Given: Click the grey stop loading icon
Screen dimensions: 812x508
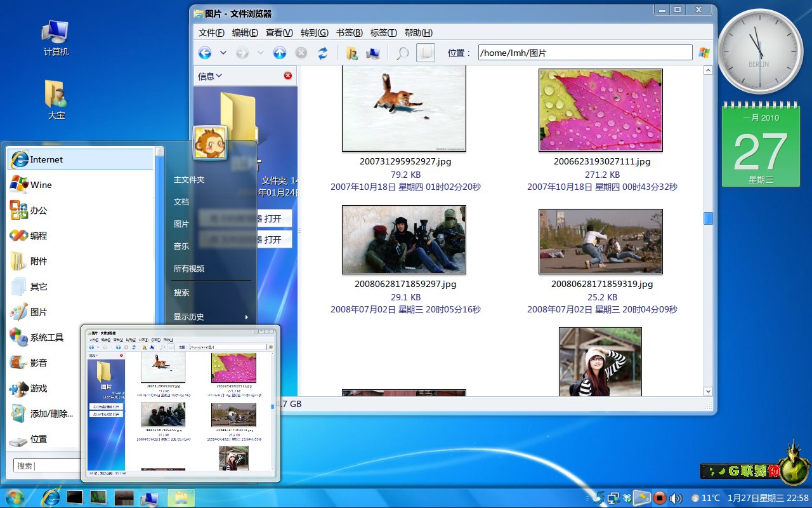Looking at the screenshot, I should click(x=301, y=53).
